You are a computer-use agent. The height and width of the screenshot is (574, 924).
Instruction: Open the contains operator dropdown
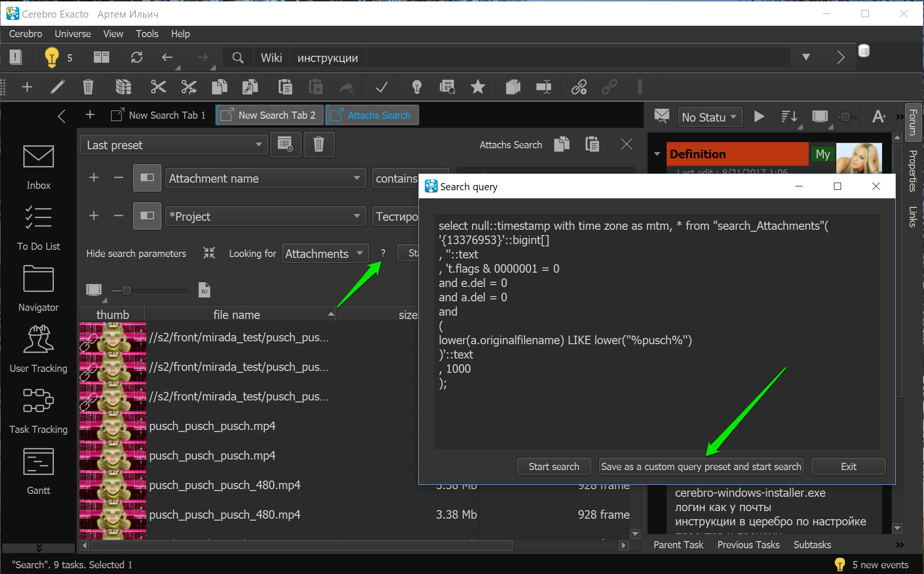pos(396,178)
